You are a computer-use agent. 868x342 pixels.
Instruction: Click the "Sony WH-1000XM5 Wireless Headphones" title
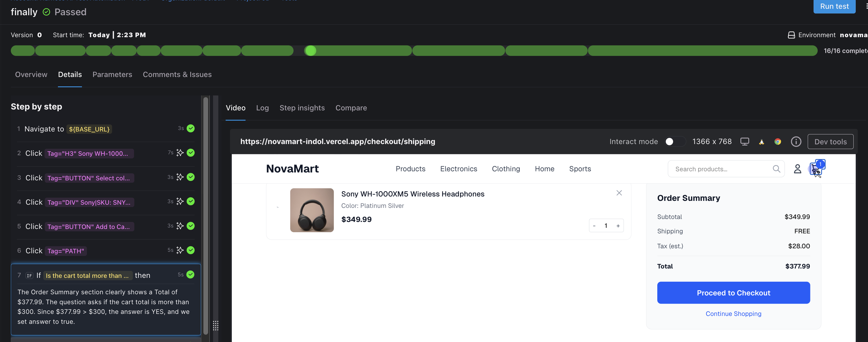pos(413,194)
